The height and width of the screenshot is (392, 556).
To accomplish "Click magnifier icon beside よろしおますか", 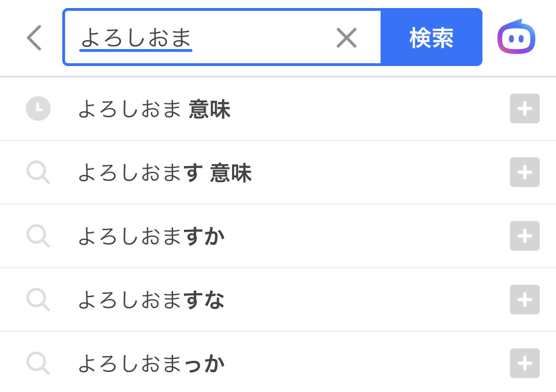I will coord(38,236).
